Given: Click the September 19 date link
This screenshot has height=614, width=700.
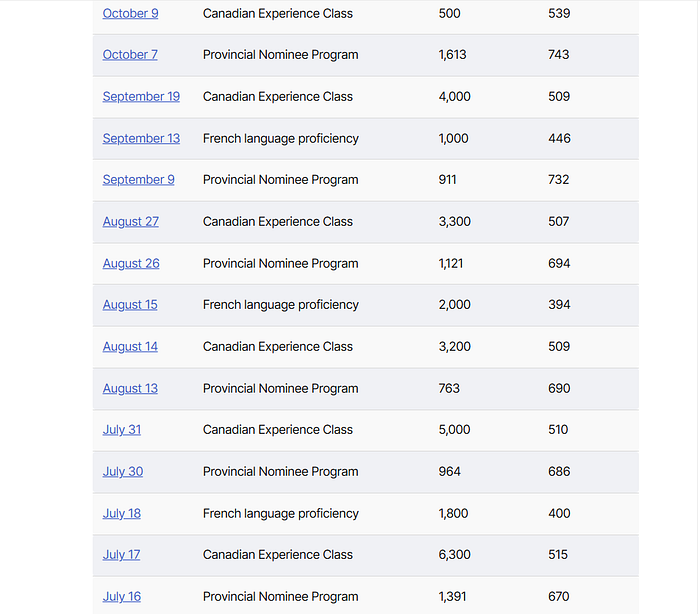Looking at the screenshot, I should point(141,97).
